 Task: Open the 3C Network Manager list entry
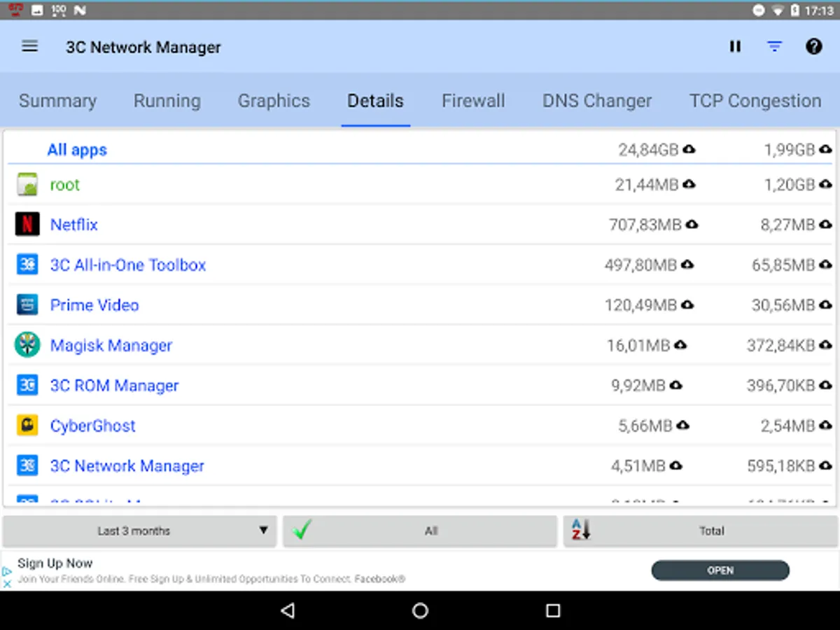click(420, 465)
